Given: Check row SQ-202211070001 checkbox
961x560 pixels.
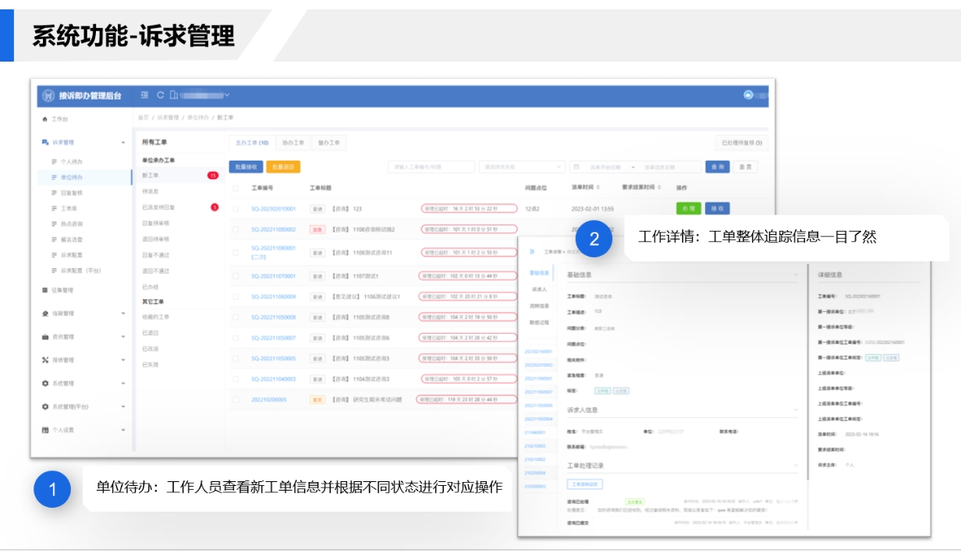Looking at the screenshot, I should pyautogui.click(x=236, y=276).
